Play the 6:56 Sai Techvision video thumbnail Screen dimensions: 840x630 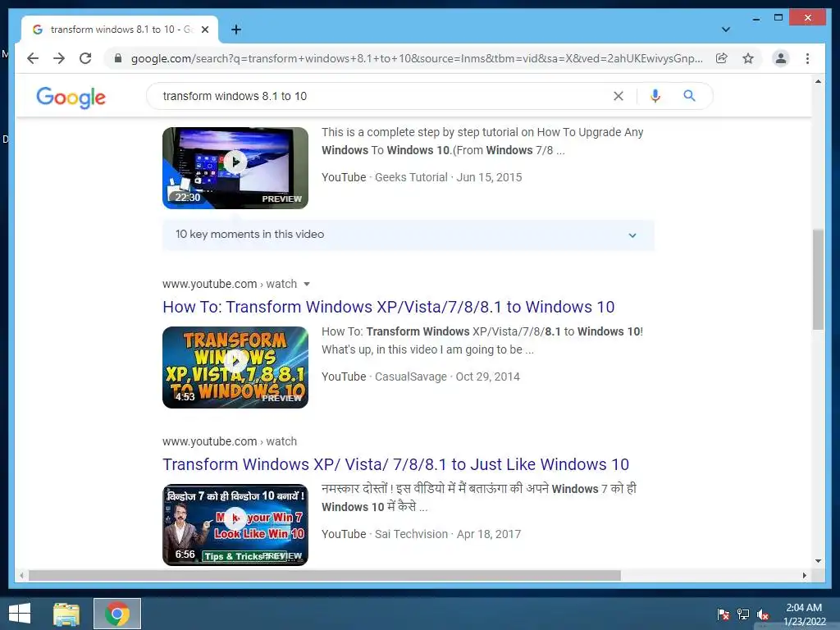click(x=235, y=524)
